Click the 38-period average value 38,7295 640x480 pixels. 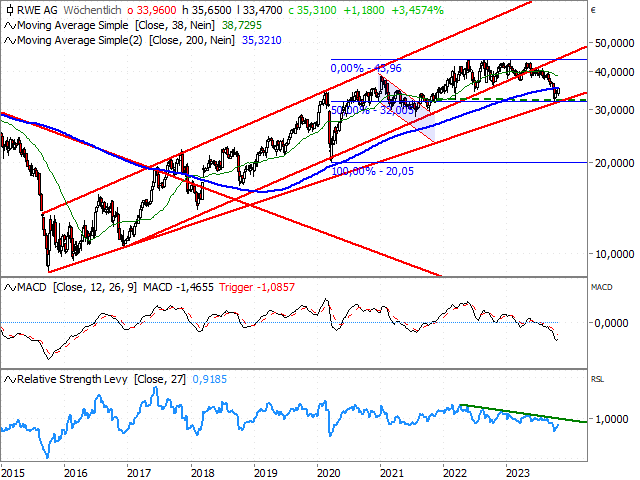[242, 25]
